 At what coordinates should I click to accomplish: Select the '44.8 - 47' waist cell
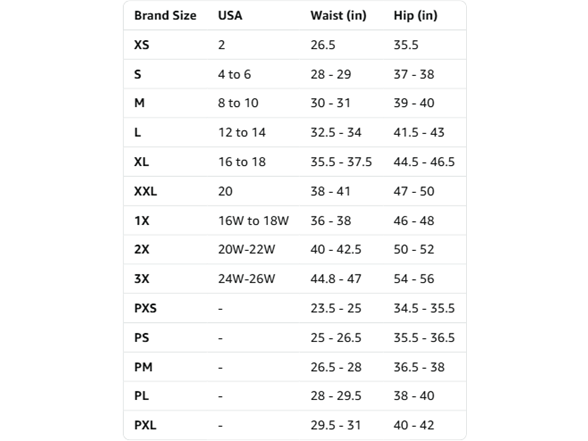point(336,279)
